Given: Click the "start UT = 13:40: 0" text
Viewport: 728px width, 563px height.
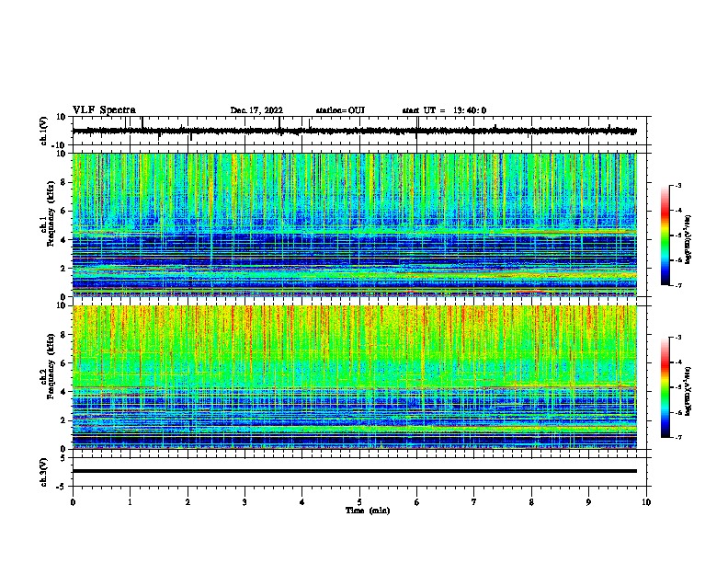Looking at the screenshot, I should tap(444, 110).
